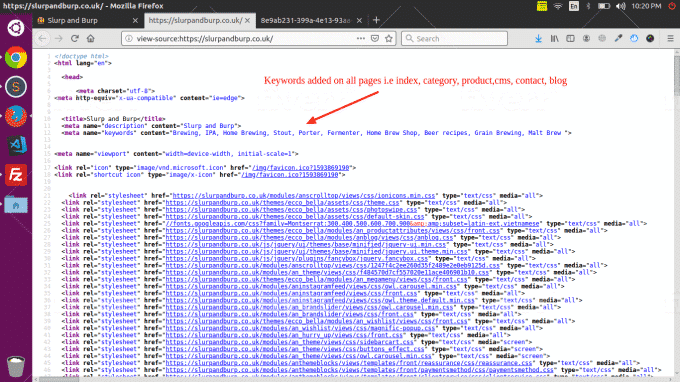The height and width of the screenshot is (382, 680).
Task: Go forward with the forward arrow
Action: coord(59,39)
